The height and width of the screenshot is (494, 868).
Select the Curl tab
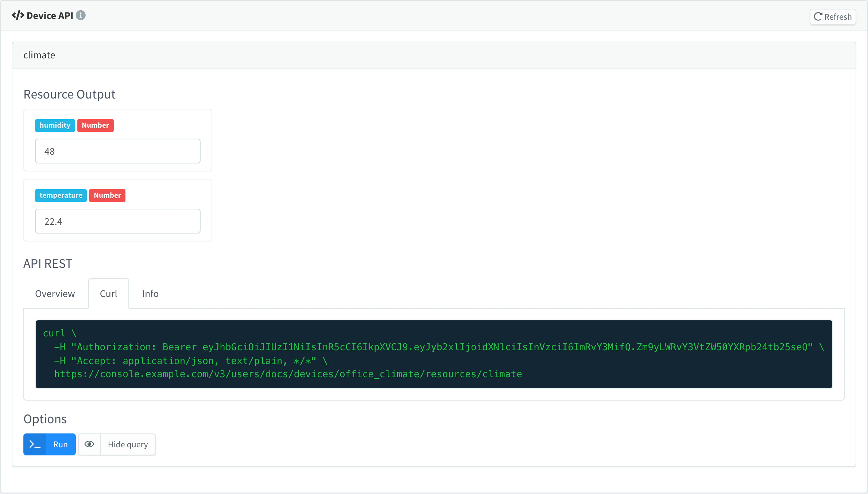(x=109, y=294)
